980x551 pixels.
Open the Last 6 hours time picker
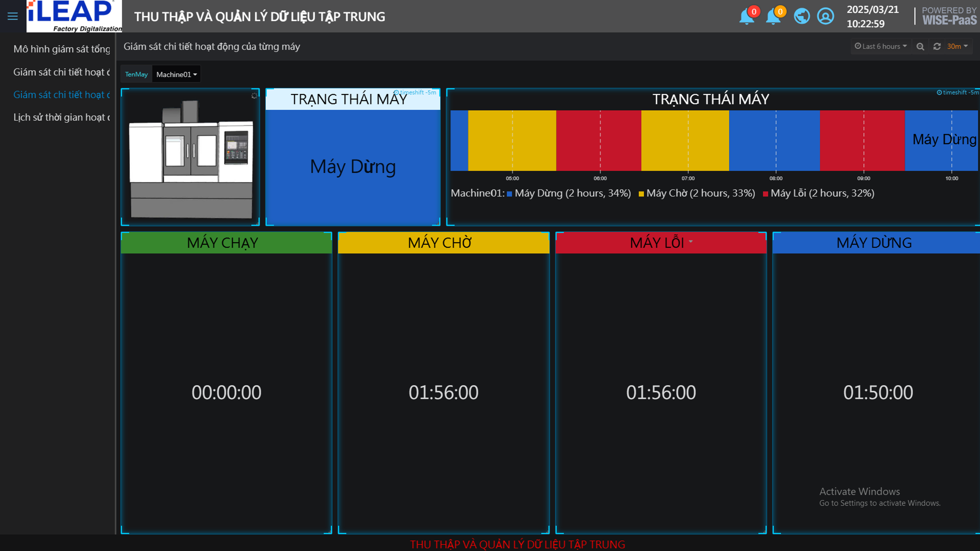[x=881, y=46]
